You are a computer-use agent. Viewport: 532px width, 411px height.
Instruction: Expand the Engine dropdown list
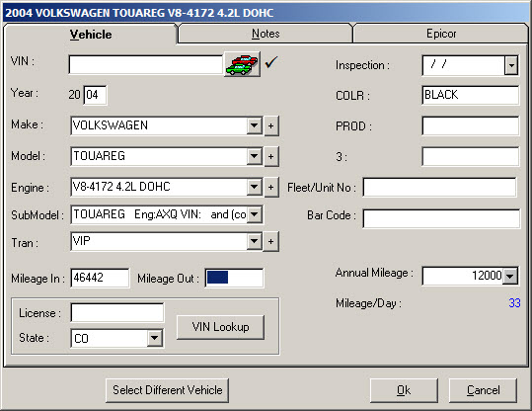tap(254, 187)
